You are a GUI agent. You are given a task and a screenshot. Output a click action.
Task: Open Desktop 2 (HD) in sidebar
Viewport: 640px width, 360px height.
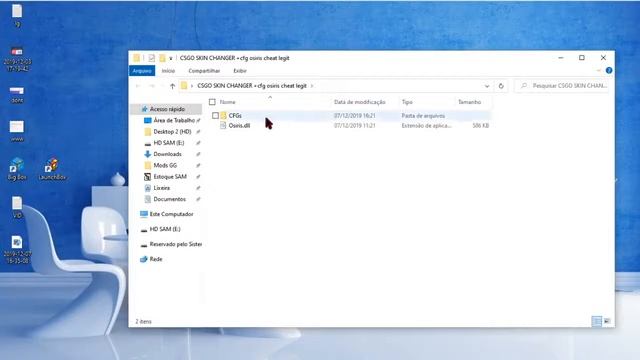point(171,132)
